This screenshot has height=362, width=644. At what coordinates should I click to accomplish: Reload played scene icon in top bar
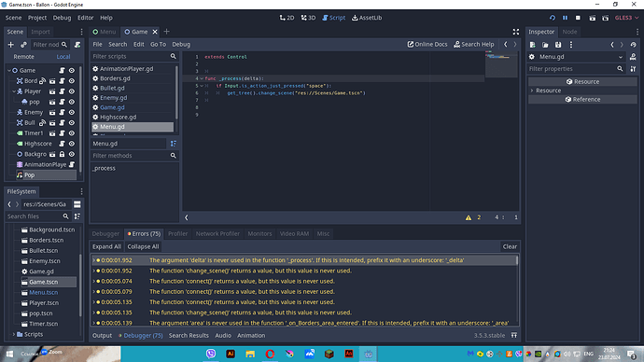point(552,18)
